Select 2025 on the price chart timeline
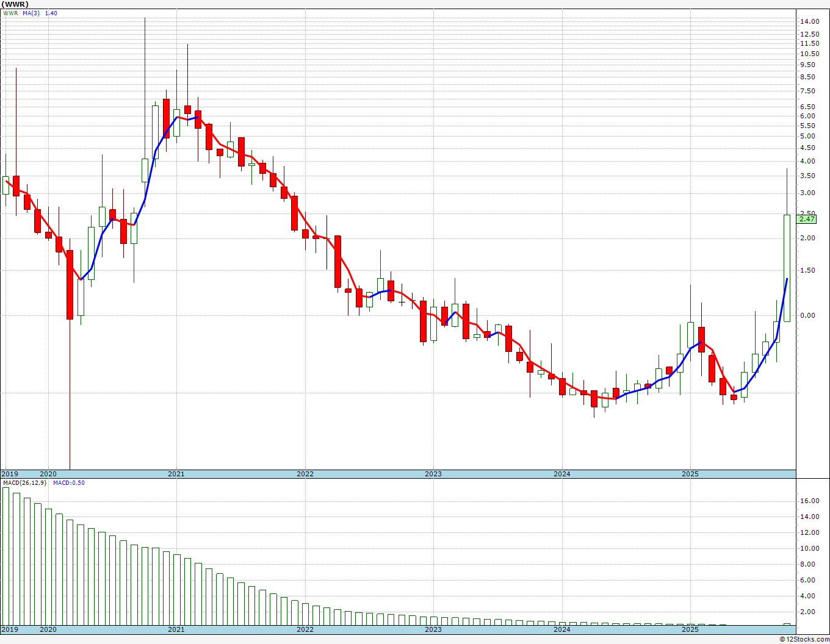The image size is (830, 644). [690, 474]
